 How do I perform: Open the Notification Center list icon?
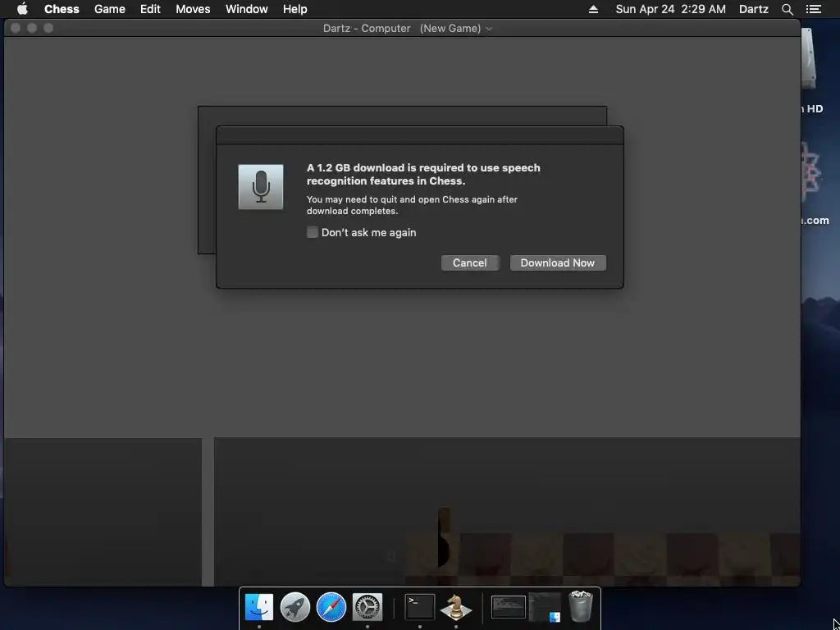[814, 9]
